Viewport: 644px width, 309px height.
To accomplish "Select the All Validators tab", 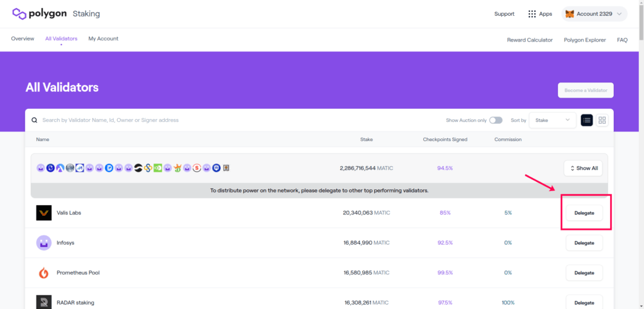I will tap(61, 38).
